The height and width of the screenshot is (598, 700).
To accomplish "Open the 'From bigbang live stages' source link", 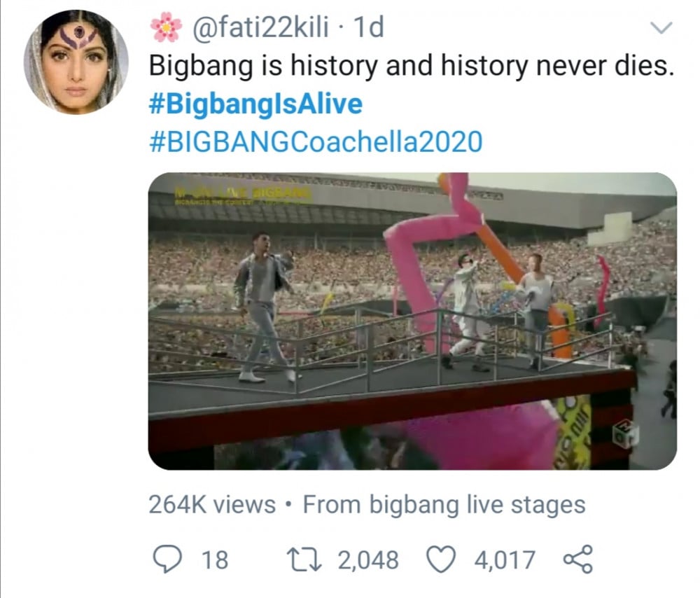I will tap(444, 505).
